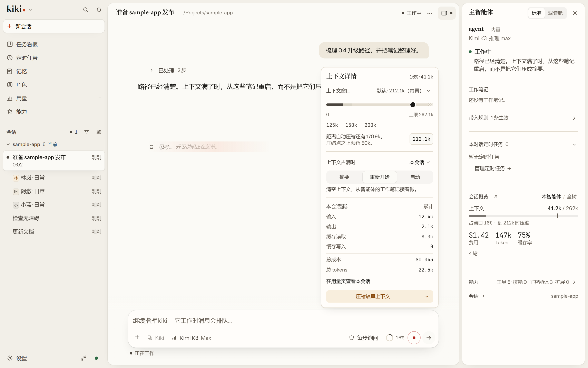588x368 pixels.
Task: Toggle 每步询问 permission mode
Action: pos(364,338)
